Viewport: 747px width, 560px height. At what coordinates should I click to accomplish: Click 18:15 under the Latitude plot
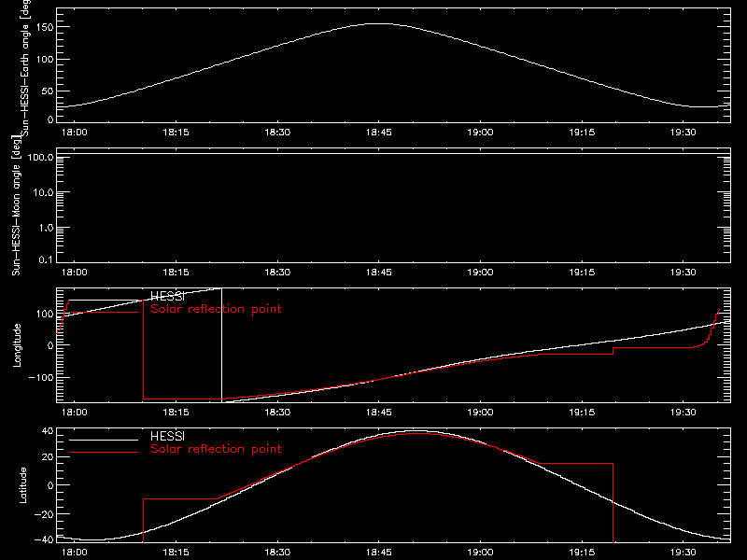tap(176, 553)
